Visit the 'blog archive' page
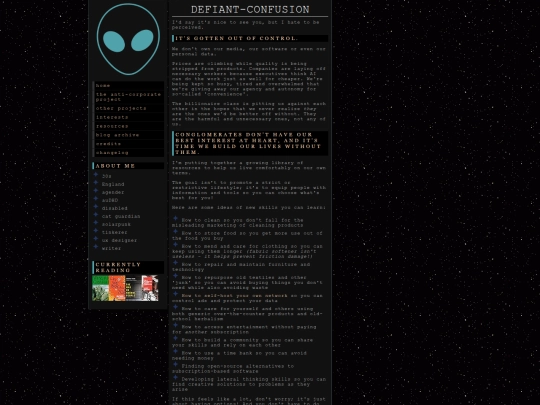The height and width of the screenshot is (405, 540). (x=128, y=135)
